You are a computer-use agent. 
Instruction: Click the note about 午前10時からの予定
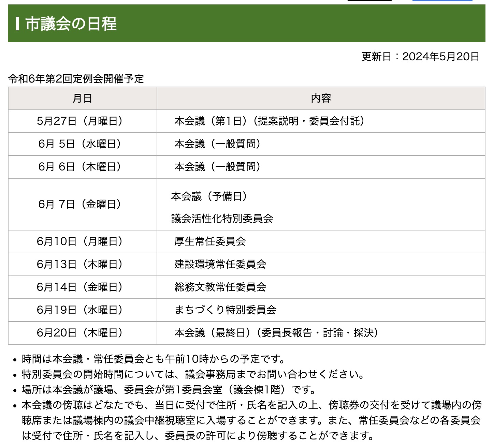pyautogui.click(x=154, y=359)
